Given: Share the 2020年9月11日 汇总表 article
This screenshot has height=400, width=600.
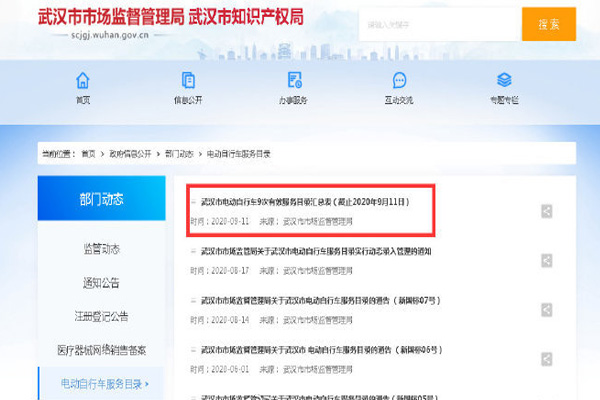Looking at the screenshot, I should 546,211.
